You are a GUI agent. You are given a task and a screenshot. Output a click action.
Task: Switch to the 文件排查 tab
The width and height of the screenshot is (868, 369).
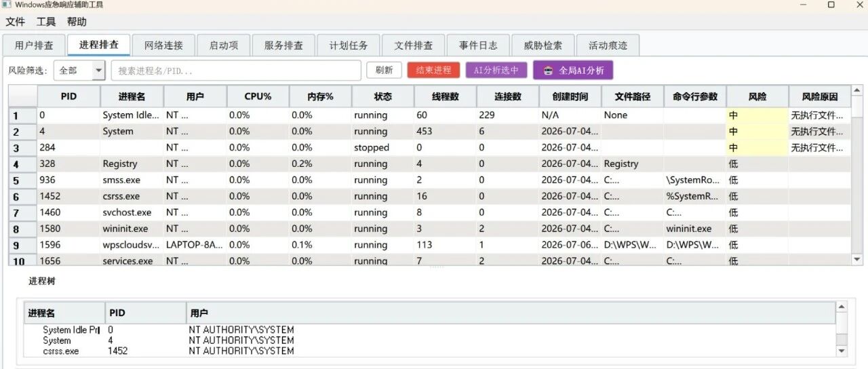[413, 45]
